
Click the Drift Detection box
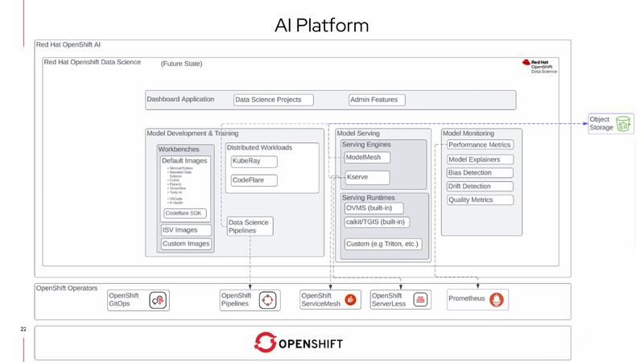click(480, 187)
